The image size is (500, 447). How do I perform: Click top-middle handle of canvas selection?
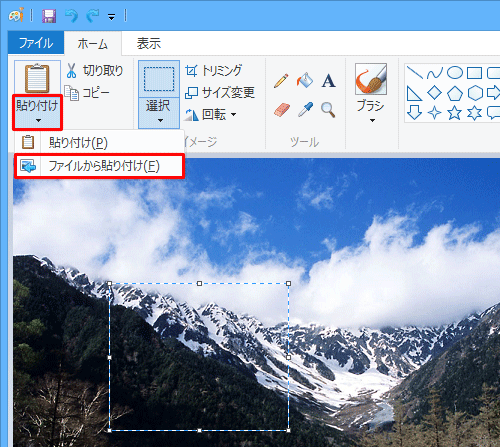click(199, 283)
